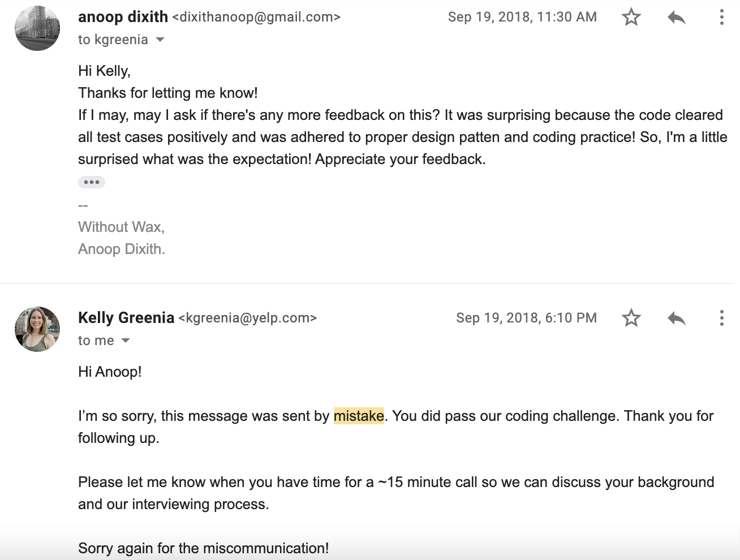This screenshot has height=560, width=740.
Task: Click the "to kgreenia" recipient text
Action: pyautogui.click(x=113, y=40)
